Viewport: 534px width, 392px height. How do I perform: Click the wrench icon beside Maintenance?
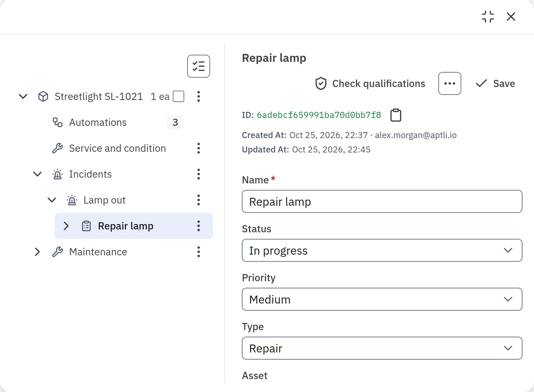tap(58, 252)
